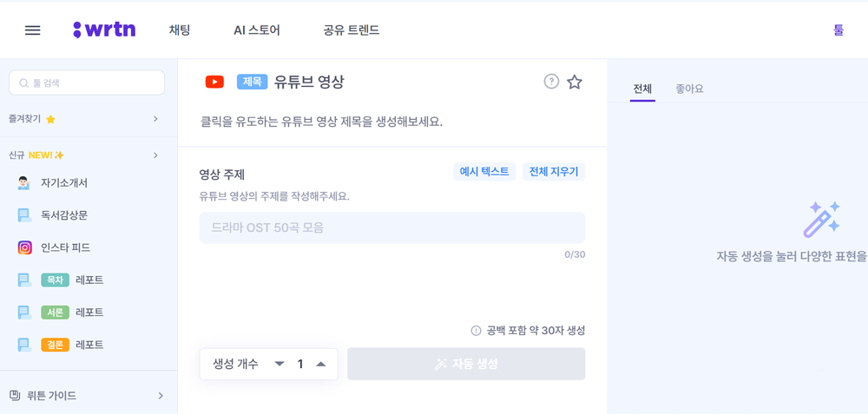Click the 예시 텍스트 button

pyautogui.click(x=484, y=172)
